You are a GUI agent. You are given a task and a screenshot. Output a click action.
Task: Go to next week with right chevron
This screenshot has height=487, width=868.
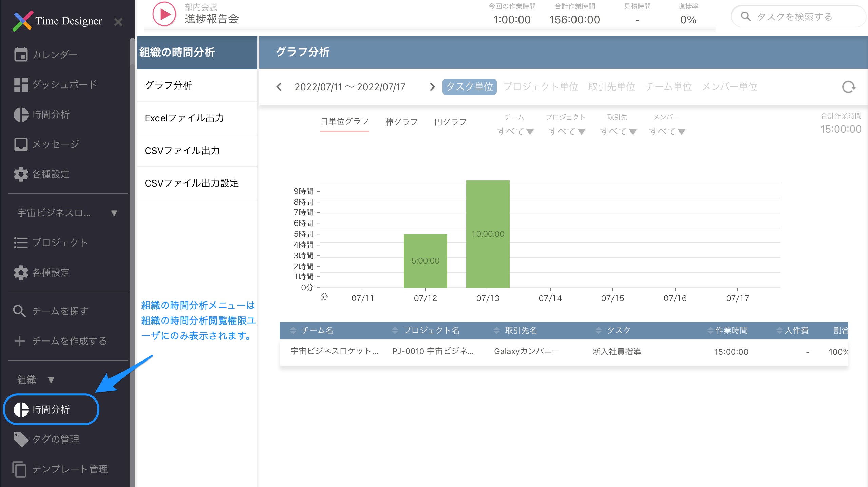(432, 87)
